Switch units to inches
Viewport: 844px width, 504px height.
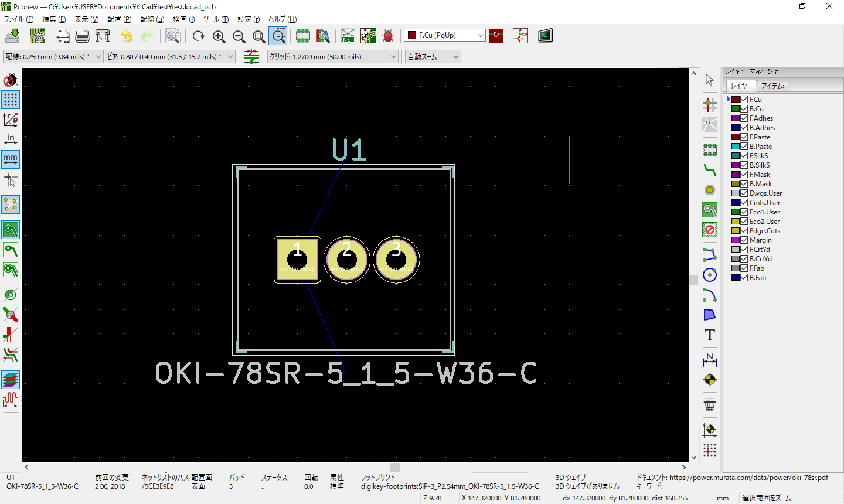11,139
